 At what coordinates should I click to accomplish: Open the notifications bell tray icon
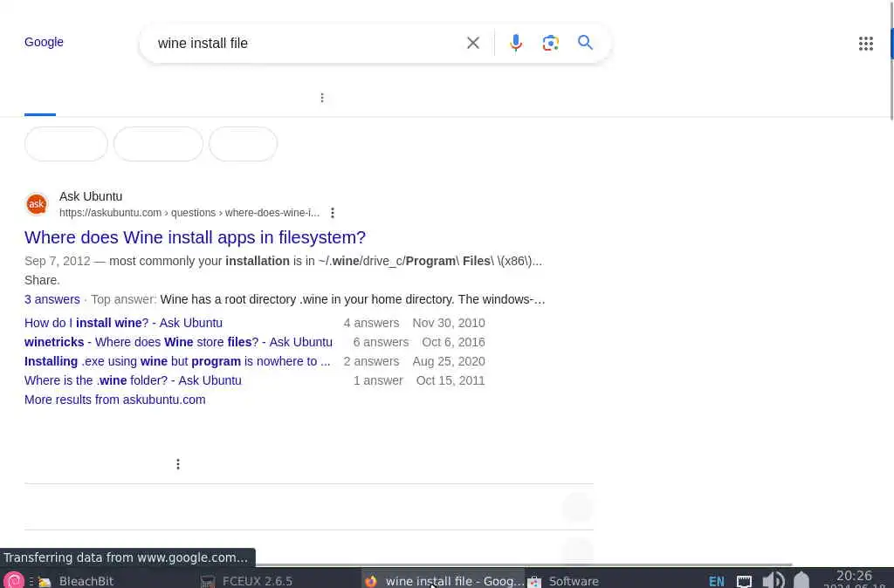(x=801, y=580)
